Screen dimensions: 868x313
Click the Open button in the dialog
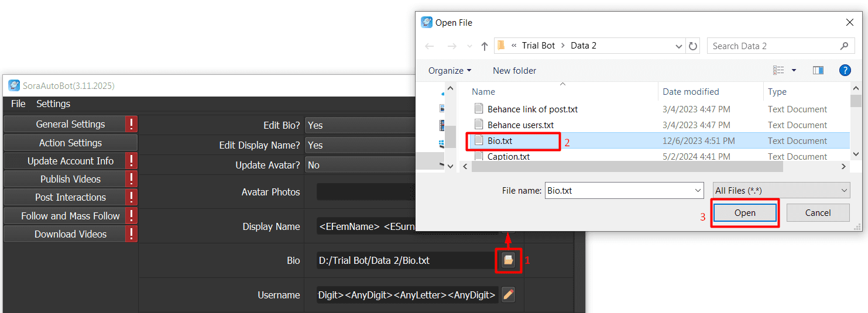click(745, 213)
